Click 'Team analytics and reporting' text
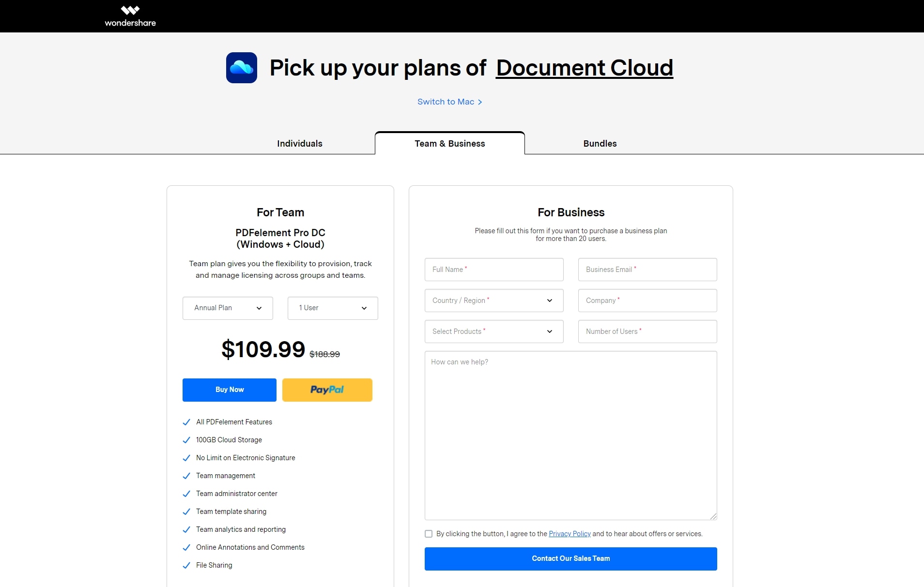The image size is (924, 587). pos(241,529)
